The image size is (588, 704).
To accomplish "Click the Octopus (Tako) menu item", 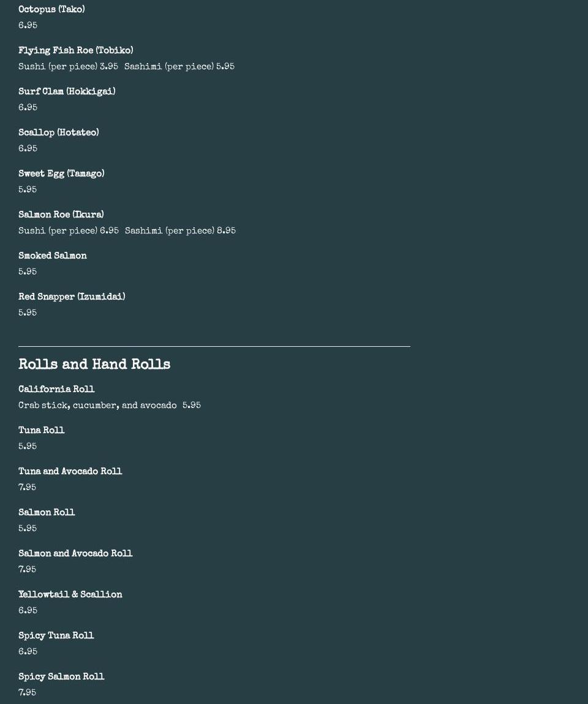I will 51,10.
